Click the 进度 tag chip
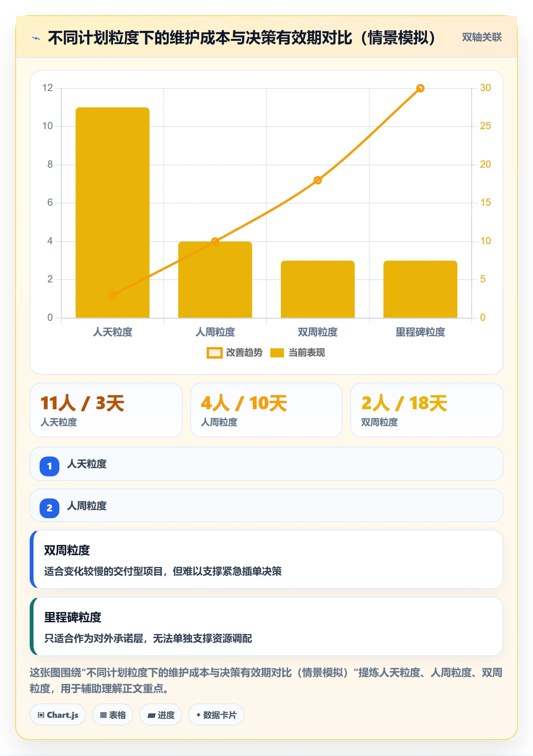533x756 pixels. (161, 715)
